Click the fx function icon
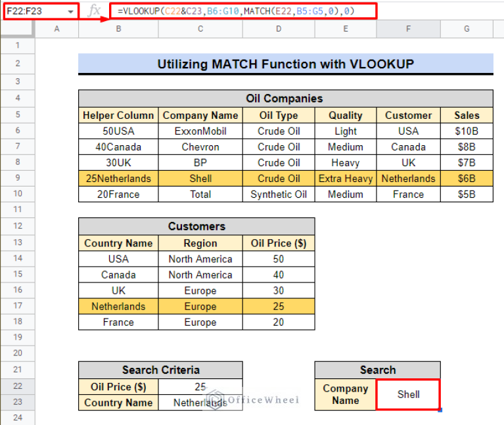The width and height of the screenshot is (504, 425). click(94, 11)
